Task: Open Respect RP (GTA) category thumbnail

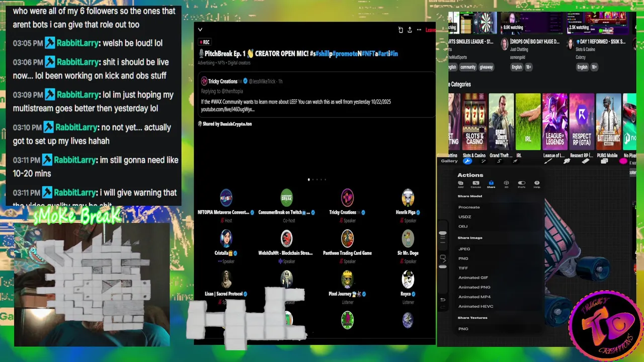Action: tap(582, 122)
